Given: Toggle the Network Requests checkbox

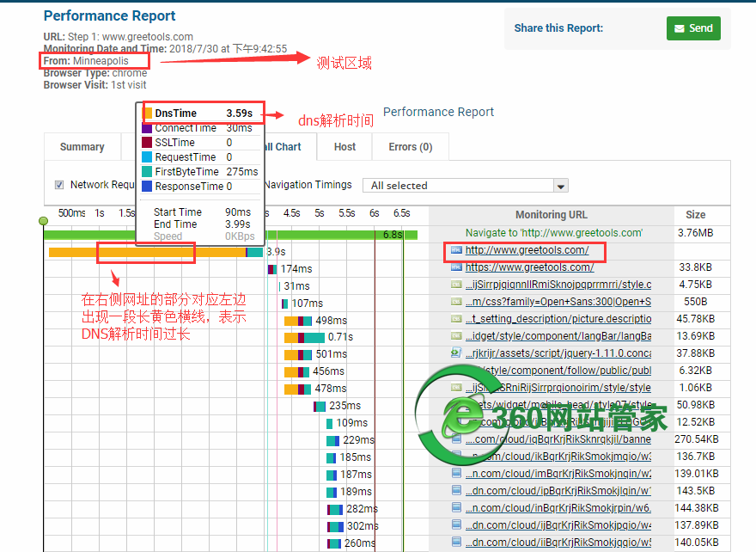Looking at the screenshot, I should pyautogui.click(x=59, y=185).
